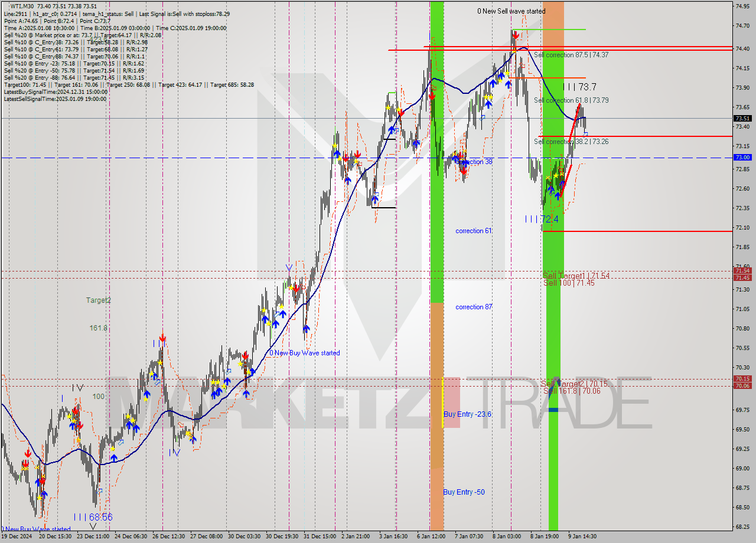
Task: Click the green '161.8' level label
Action: tap(98, 328)
